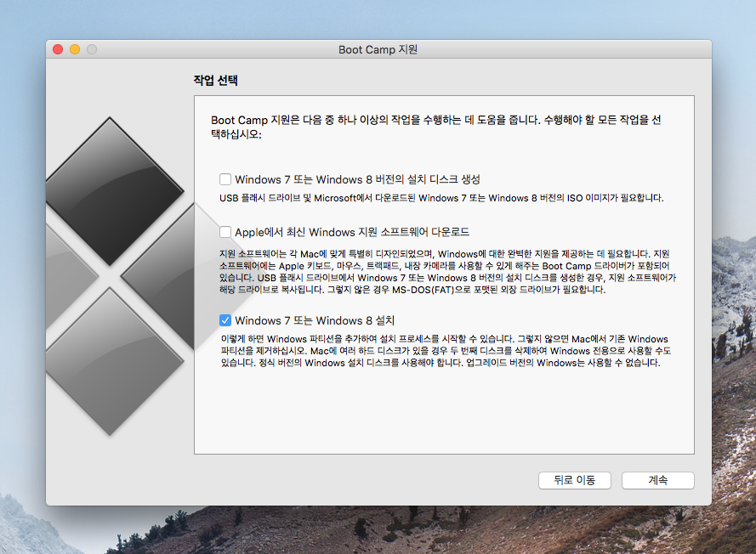Click the 작업 선택 heading
Screen dimensions: 756x554
pyautogui.click(x=215, y=80)
